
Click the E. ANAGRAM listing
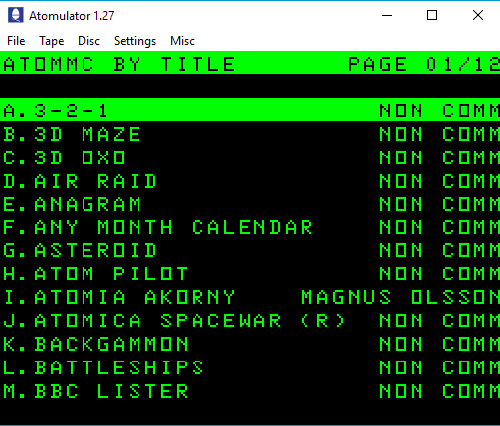[250, 204]
